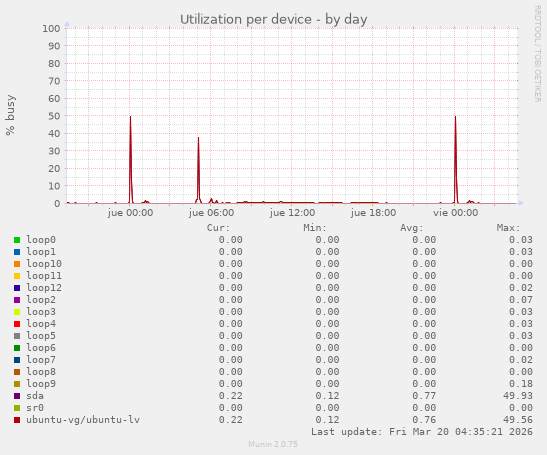Click the % busy axis title

tap(10, 115)
